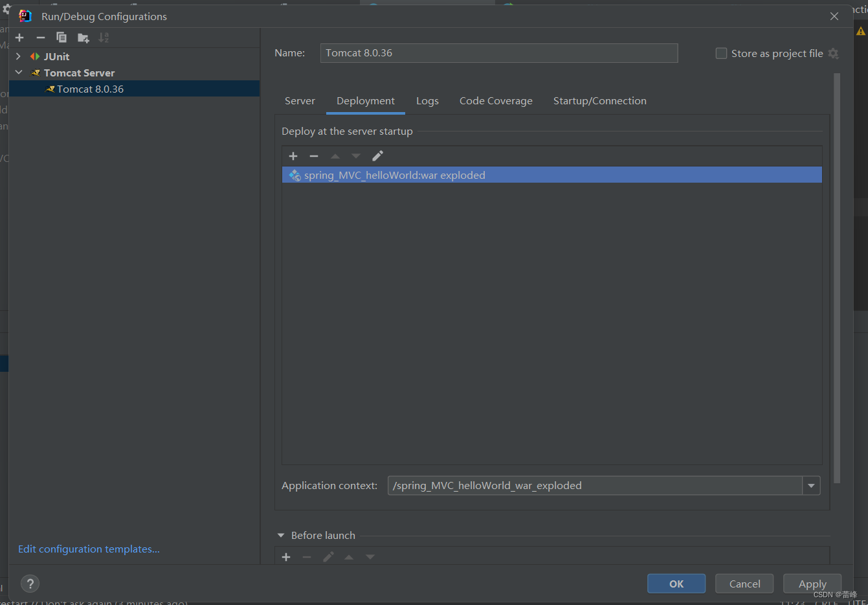Image resolution: width=868 pixels, height=605 pixels.
Task: Copy the selected run configuration
Action: pos(61,38)
